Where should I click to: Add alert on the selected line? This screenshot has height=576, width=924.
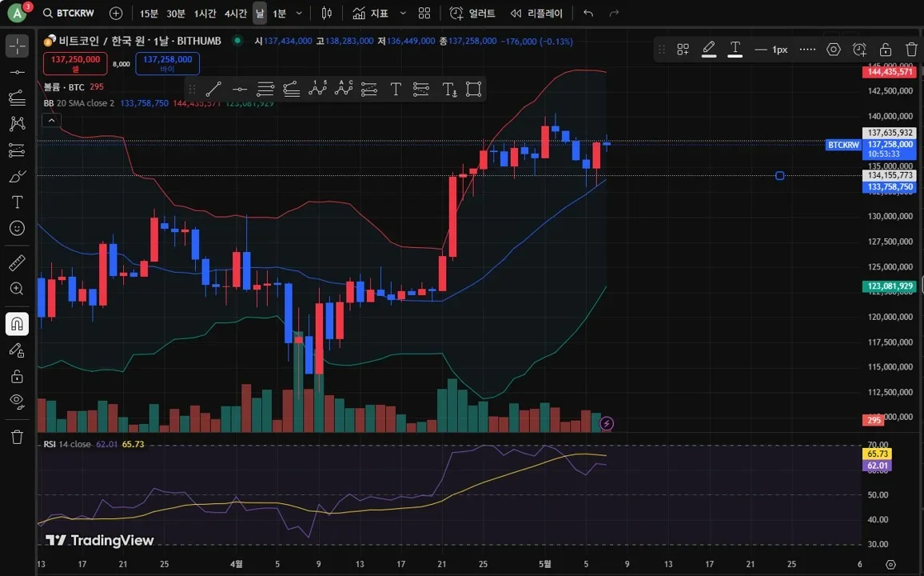(859, 50)
